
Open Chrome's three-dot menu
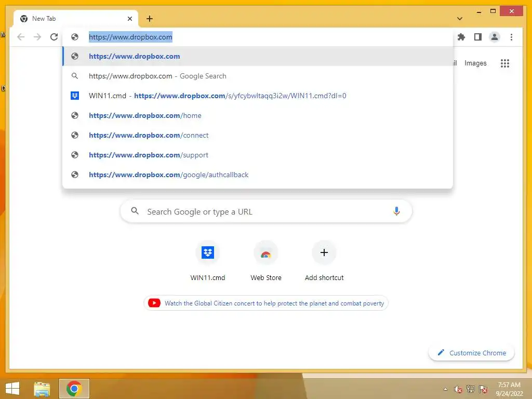click(511, 37)
